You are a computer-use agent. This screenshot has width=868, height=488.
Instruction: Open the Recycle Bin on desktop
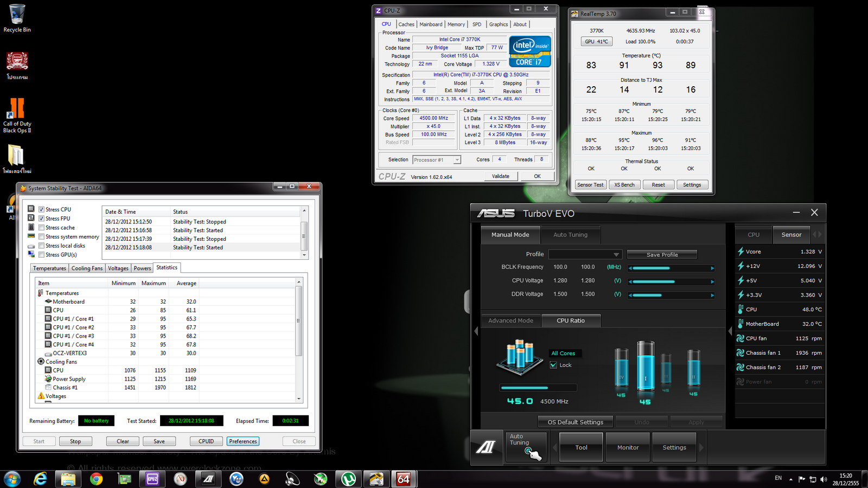pyautogui.click(x=17, y=15)
